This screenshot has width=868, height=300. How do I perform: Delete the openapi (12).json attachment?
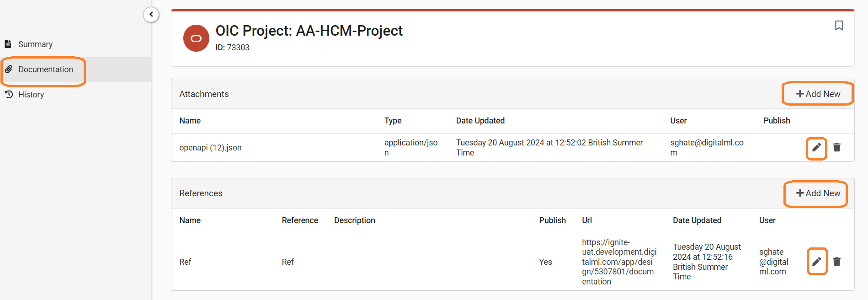[x=837, y=147]
